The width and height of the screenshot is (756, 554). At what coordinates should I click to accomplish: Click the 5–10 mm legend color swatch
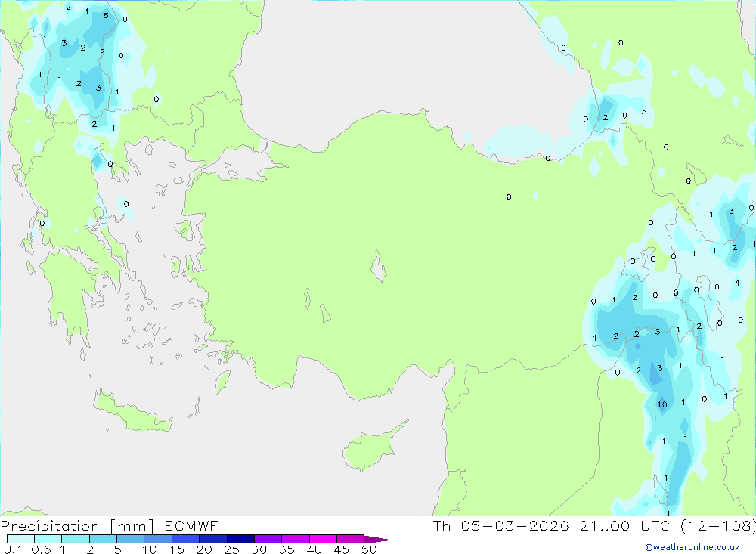131,539
